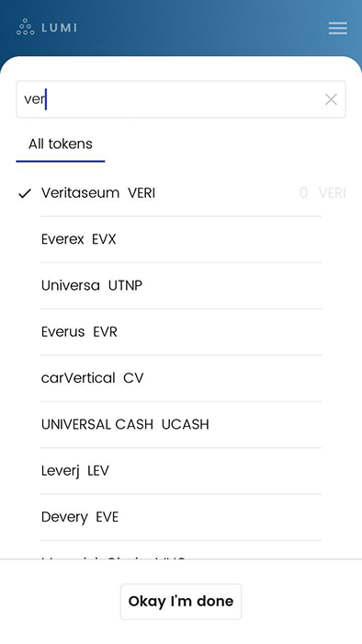
Task: Enable the Everex EVX token
Action: (x=181, y=239)
